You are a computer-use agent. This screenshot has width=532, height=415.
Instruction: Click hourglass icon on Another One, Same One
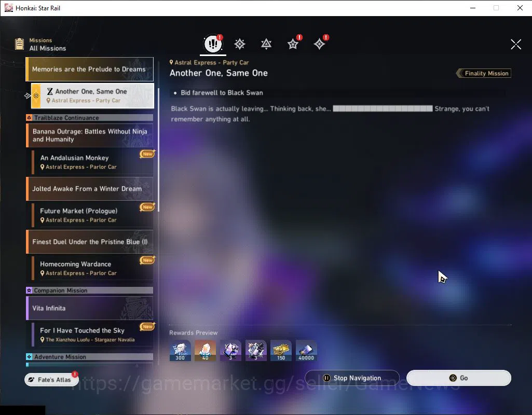(x=50, y=91)
